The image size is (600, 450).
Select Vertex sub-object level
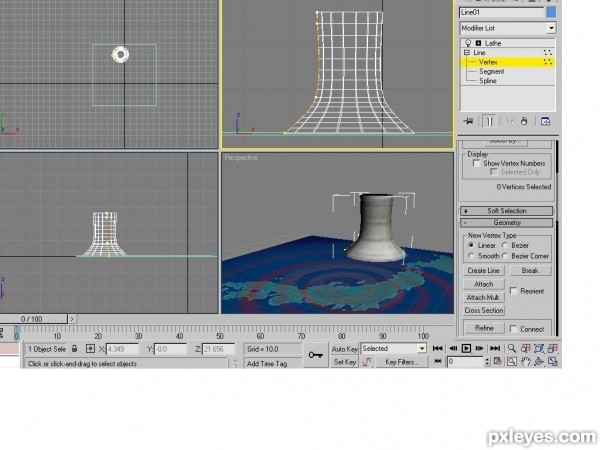(x=508, y=62)
